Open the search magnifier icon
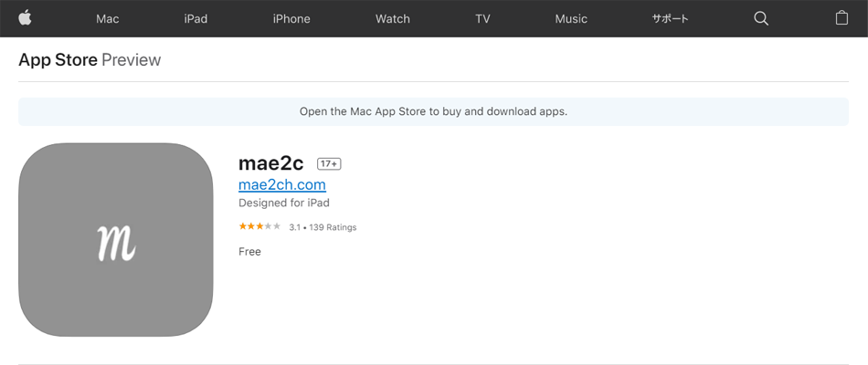The height and width of the screenshot is (365, 868). point(761,18)
